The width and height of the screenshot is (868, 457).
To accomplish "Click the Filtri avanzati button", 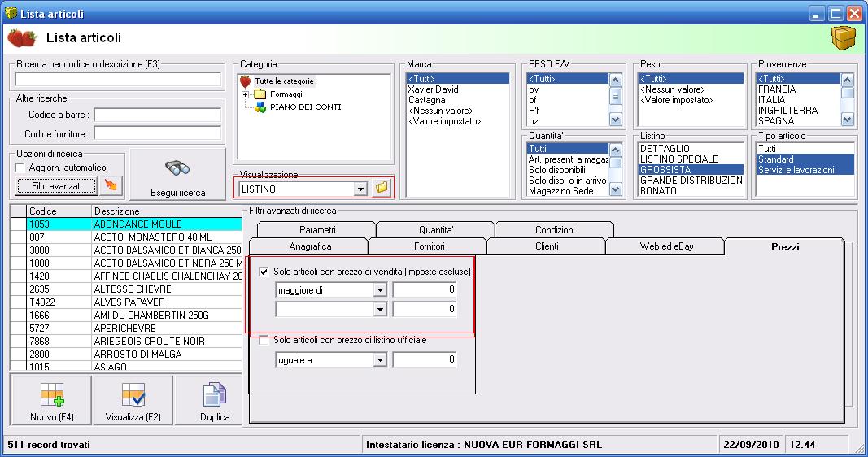I will coord(56,186).
